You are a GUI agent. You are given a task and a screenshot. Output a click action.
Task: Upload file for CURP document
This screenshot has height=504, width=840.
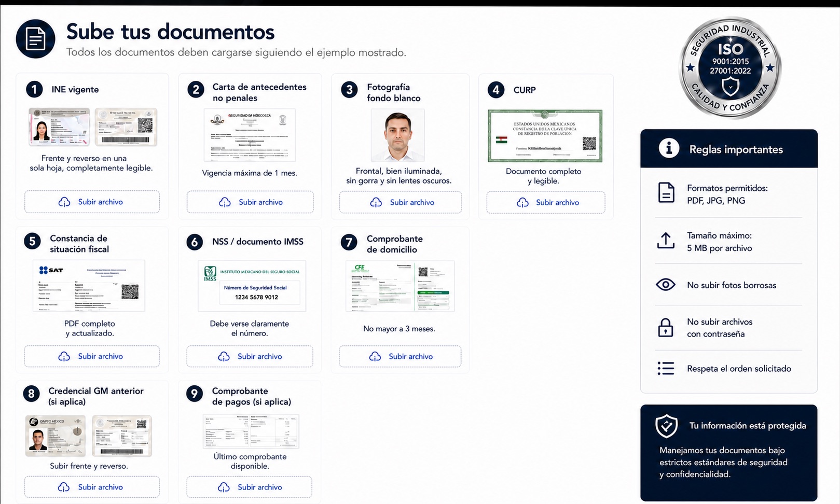[546, 202]
